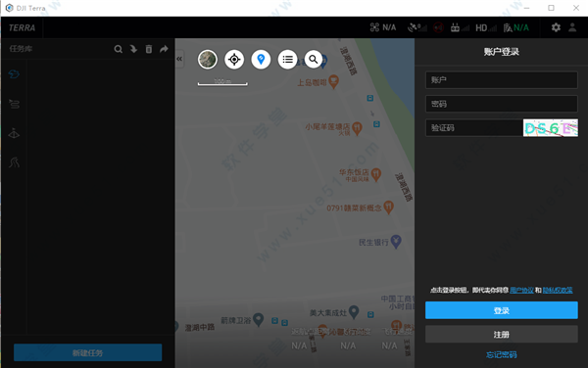Open the map search magnifier button
The width and height of the screenshot is (588, 368).
tap(314, 59)
